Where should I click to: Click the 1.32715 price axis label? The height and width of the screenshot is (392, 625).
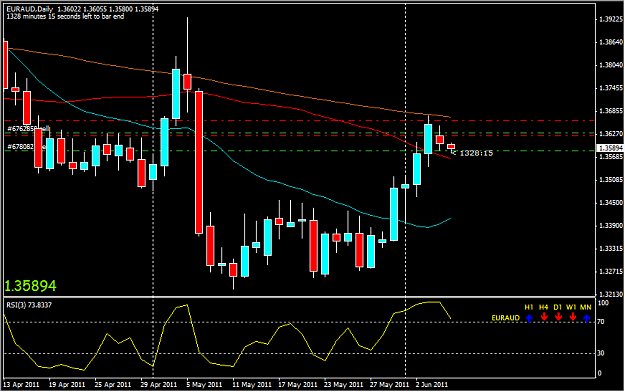tap(611, 272)
